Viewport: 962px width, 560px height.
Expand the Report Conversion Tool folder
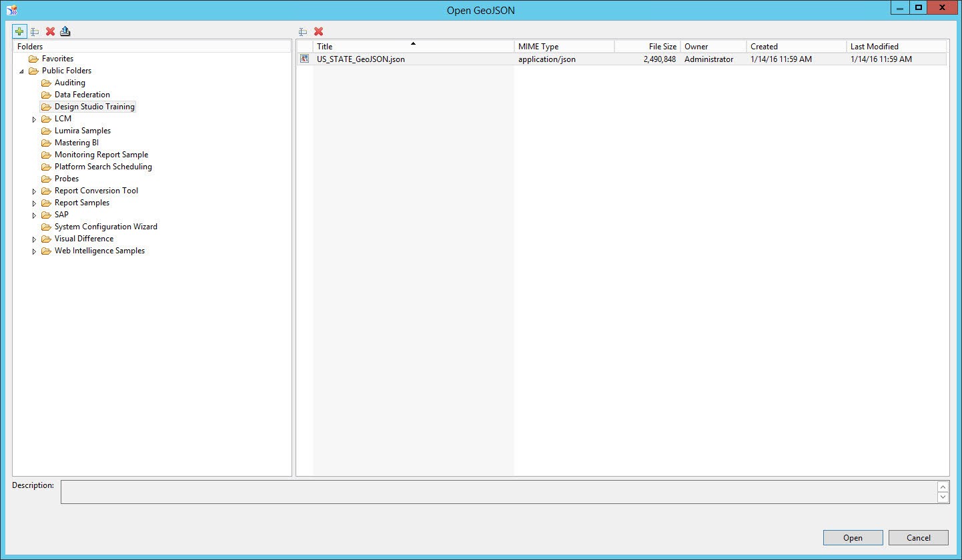click(35, 191)
